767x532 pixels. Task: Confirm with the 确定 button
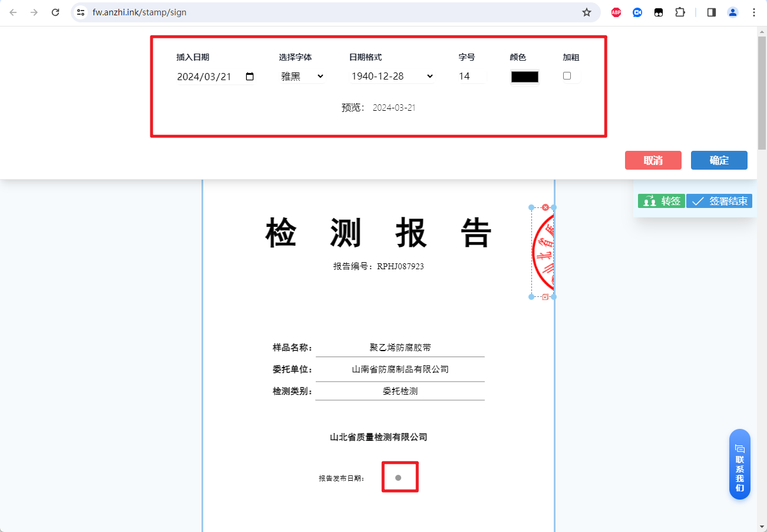[719, 160]
